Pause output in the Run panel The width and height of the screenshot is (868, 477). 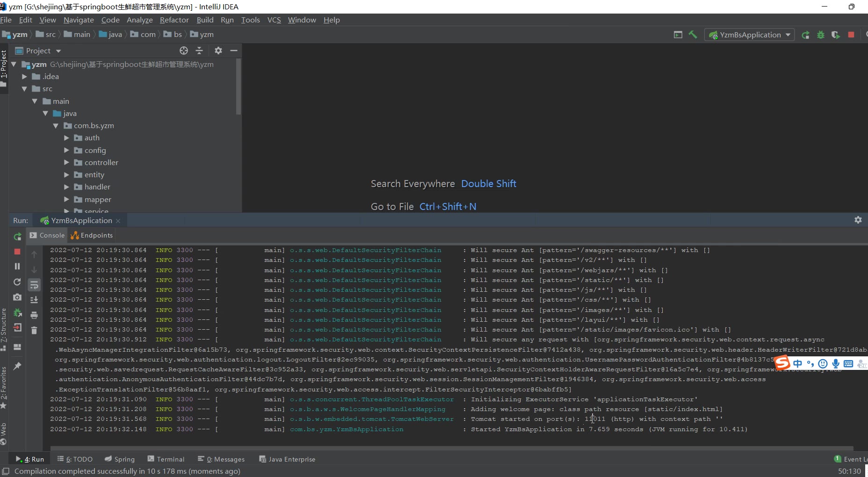click(x=17, y=266)
